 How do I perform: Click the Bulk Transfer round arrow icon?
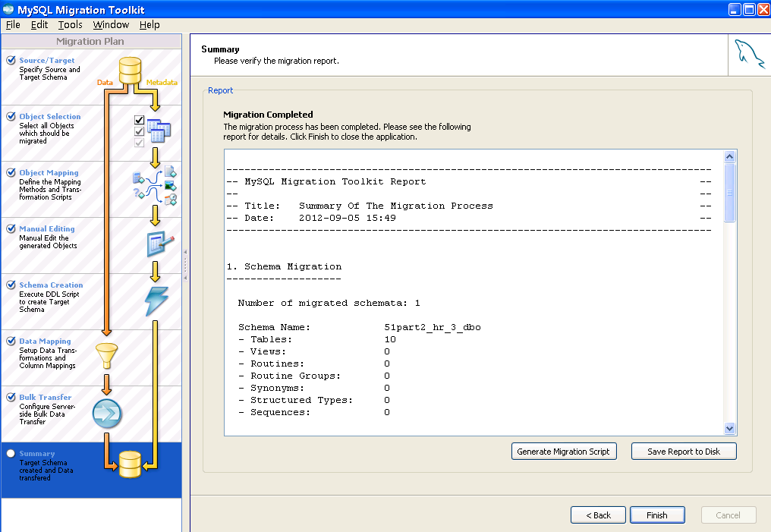coord(107,413)
